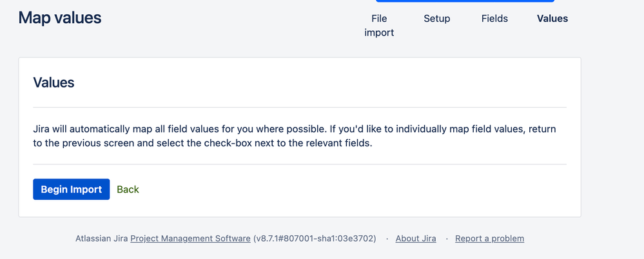Viewport: 644px width, 259px height.
Task: Open the About Jira link
Action: point(416,238)
